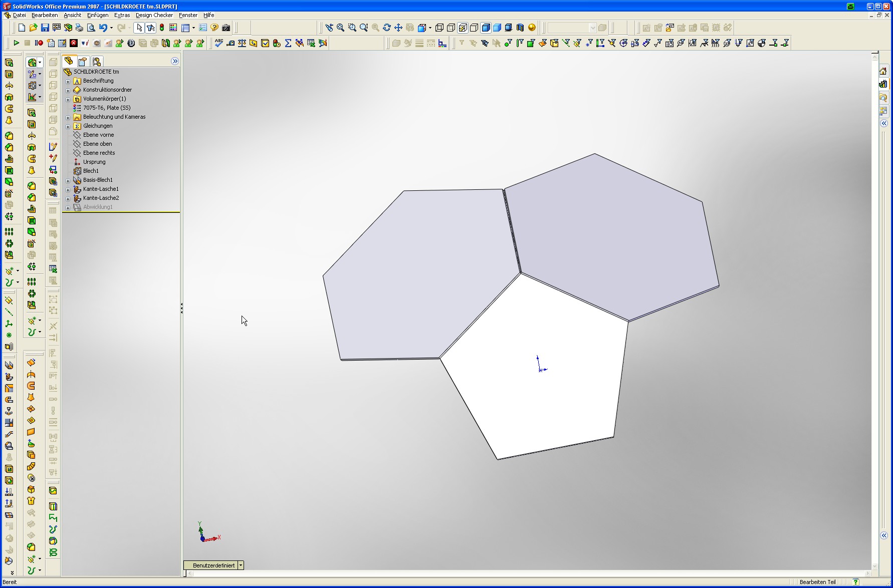Click the Print icon in the toolbar
893x588 pixels.
79,28
